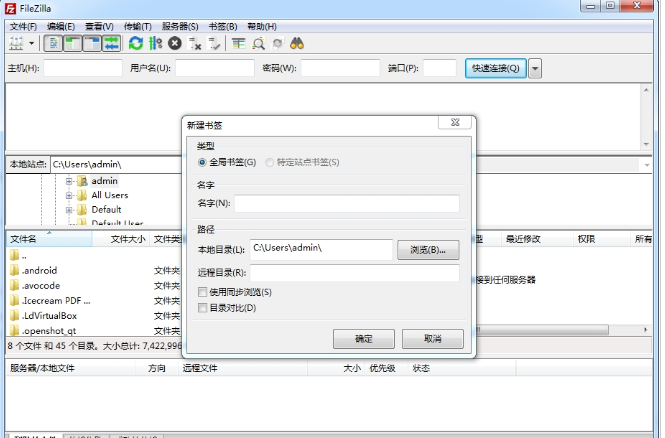Confirm bookmark with 确定 button

(364, 339)
